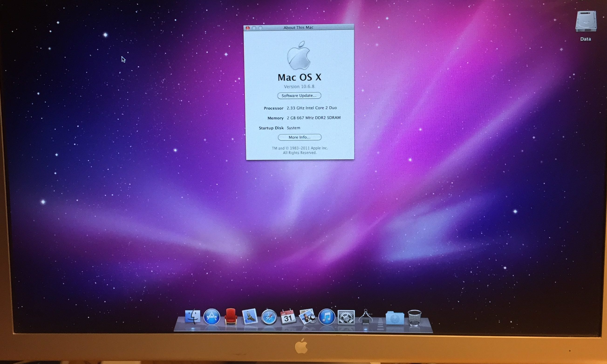This screenshot has height=364, width=607.
Task: Open the Mail stamp icon
Action: point(250,317)
